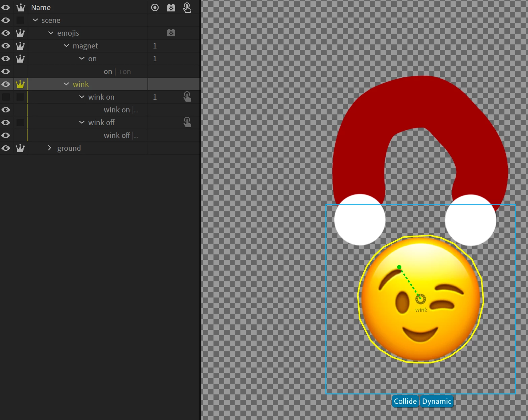Hide the 'on' group layer
Image resolution: width=528 pixels, height=420 pixels.
[x=6, y=59]
